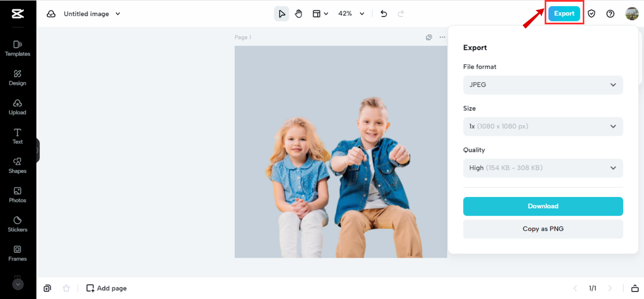Open the Upload panel
644x299 pixels.
click(18, 107)
